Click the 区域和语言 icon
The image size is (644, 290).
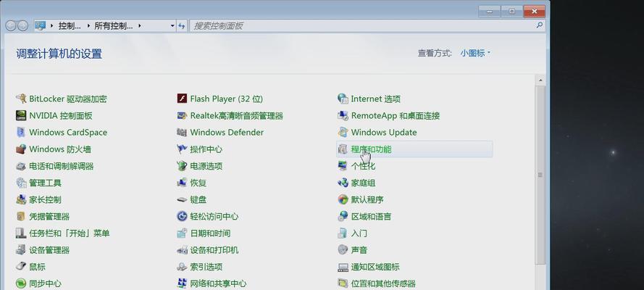343,217
